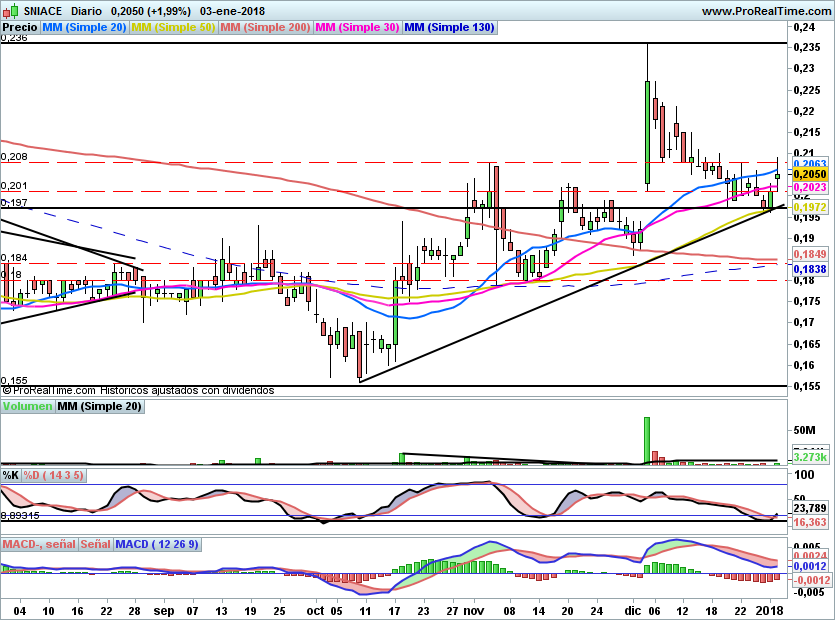This screenshot has width=835, height=620.
Task: Click the MACD-, señal histogram label
Action: click(x=39, y=544)
